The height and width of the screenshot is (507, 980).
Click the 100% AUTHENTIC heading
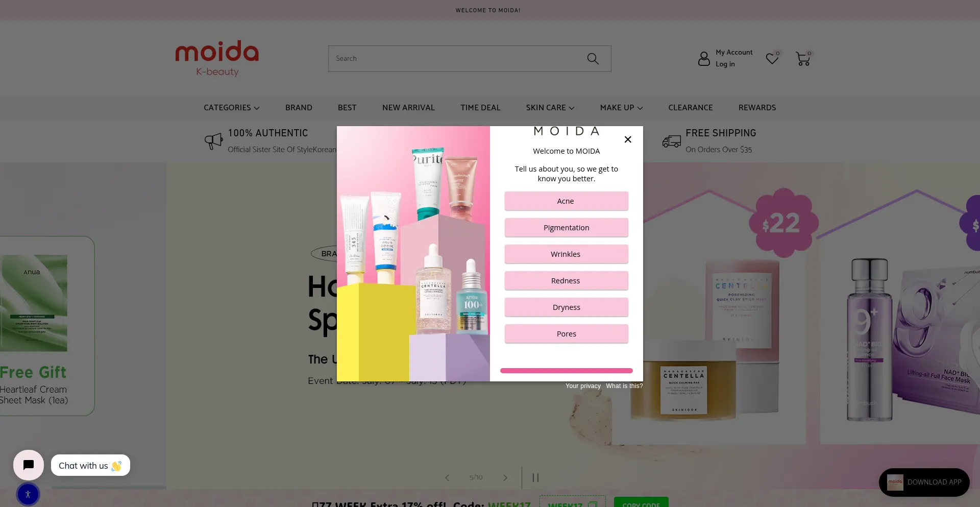[268, 133]
